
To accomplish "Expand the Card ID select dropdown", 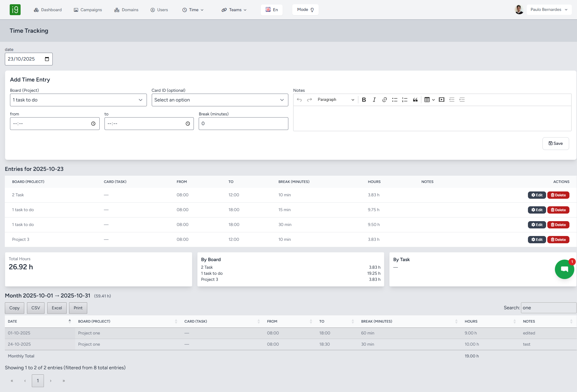I will (x=220, y=100).
